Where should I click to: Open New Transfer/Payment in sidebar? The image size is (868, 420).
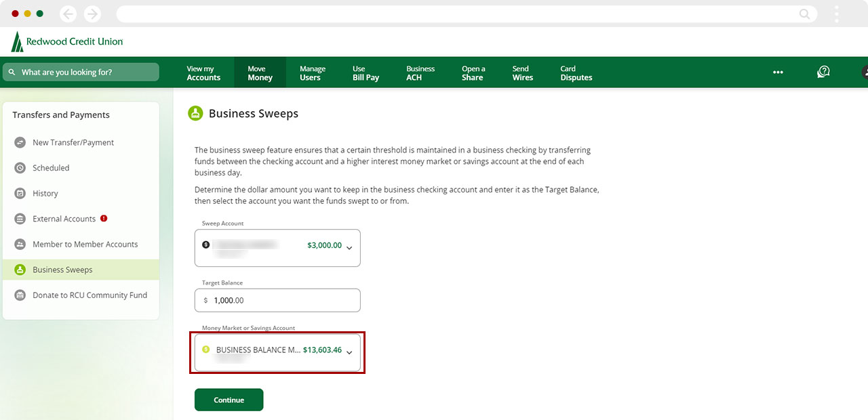pos(73,142)
